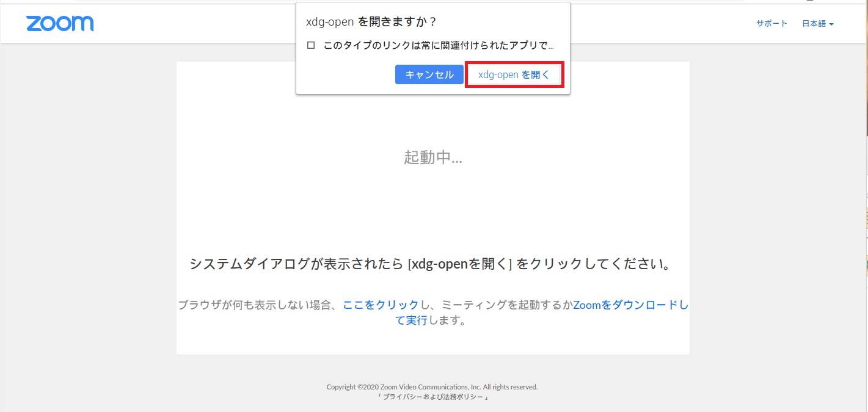Click the Zoom logo in the header

(60, 24)
